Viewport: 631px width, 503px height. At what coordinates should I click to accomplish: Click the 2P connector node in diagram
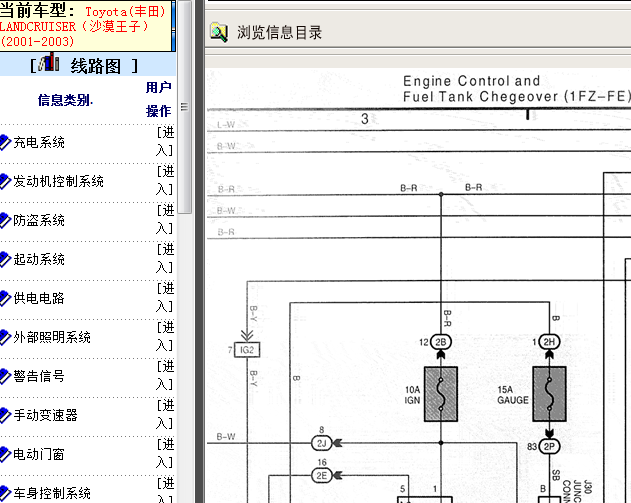point(549,447)
